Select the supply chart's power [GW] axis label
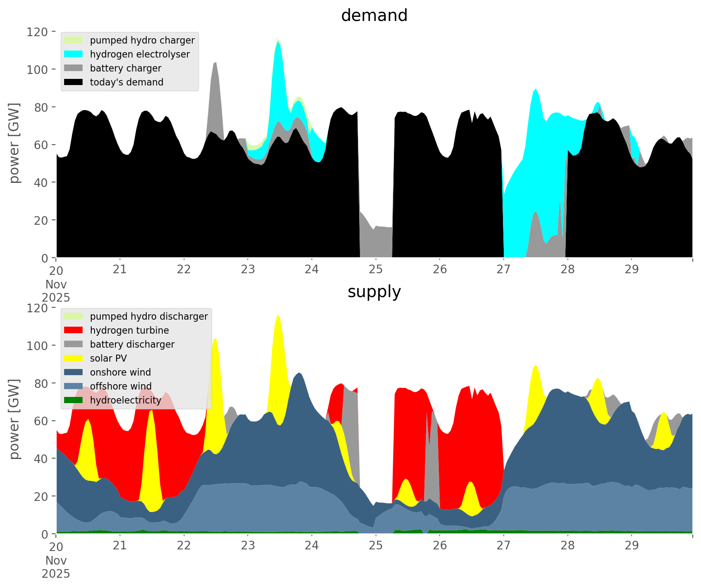 (x=14, y=419)
